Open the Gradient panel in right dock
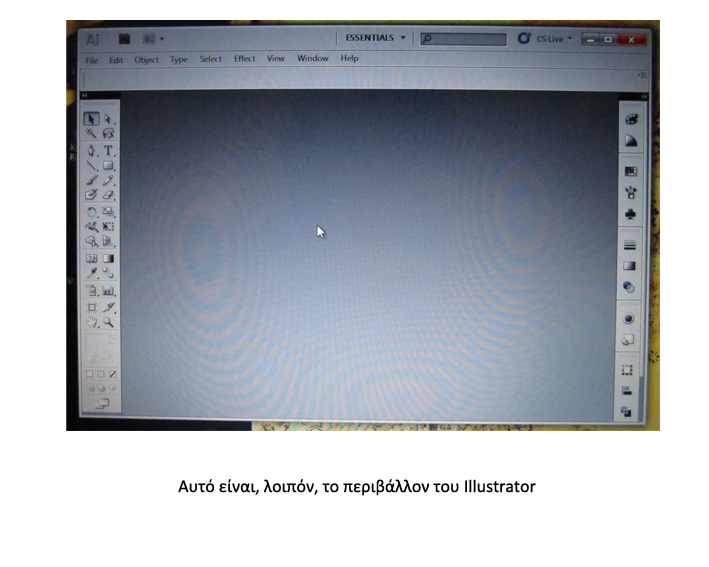709x567 pixels. click(629, 266)
